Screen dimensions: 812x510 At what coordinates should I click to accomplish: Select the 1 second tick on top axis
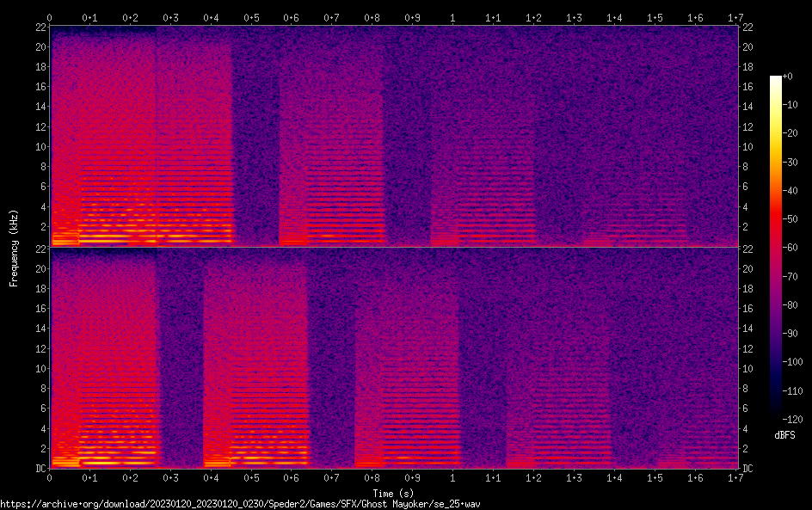point(452,17)
